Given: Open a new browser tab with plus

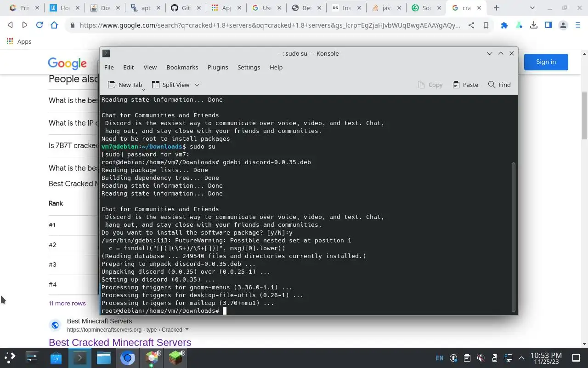Looking at the screenshot, I should (497, 8).
